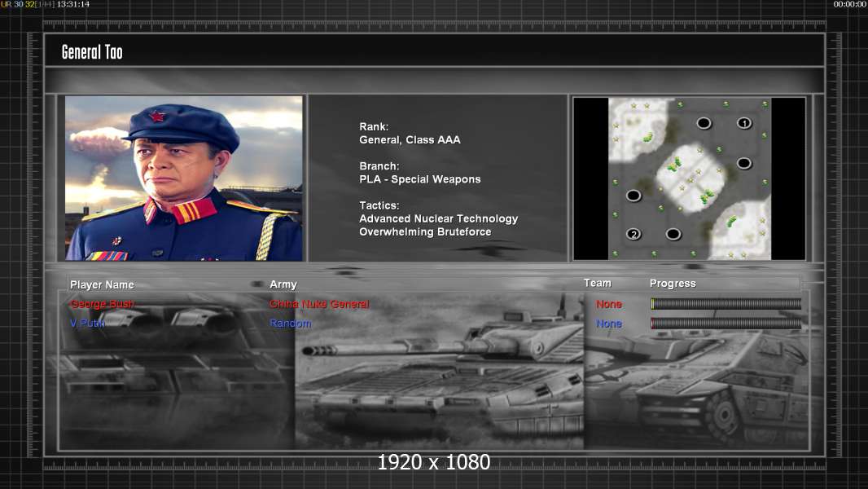Click the "Overwhelming Bruteforce" line

tap(425, 232)
